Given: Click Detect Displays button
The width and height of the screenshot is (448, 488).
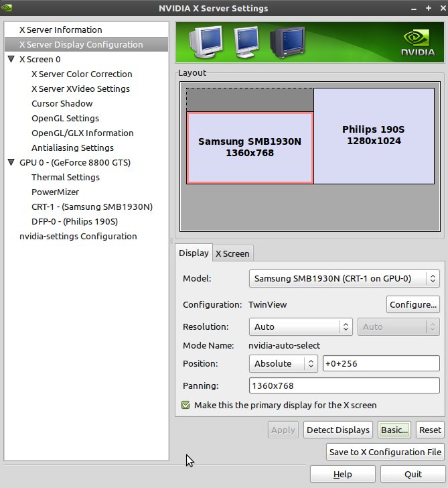Looking at the screenshot, I should pos(338,430).
